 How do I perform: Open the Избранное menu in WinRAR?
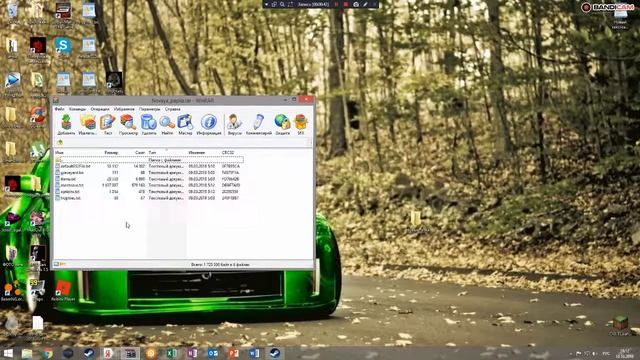click(x=124, y=109)
